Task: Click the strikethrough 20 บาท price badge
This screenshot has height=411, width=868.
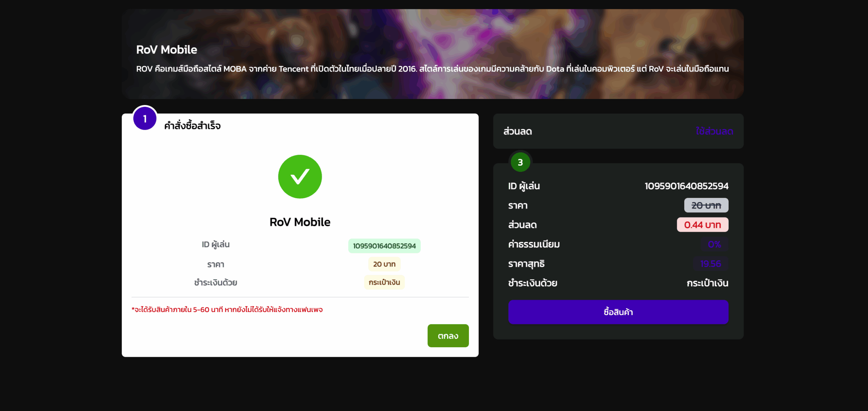Action: (706, 205)
